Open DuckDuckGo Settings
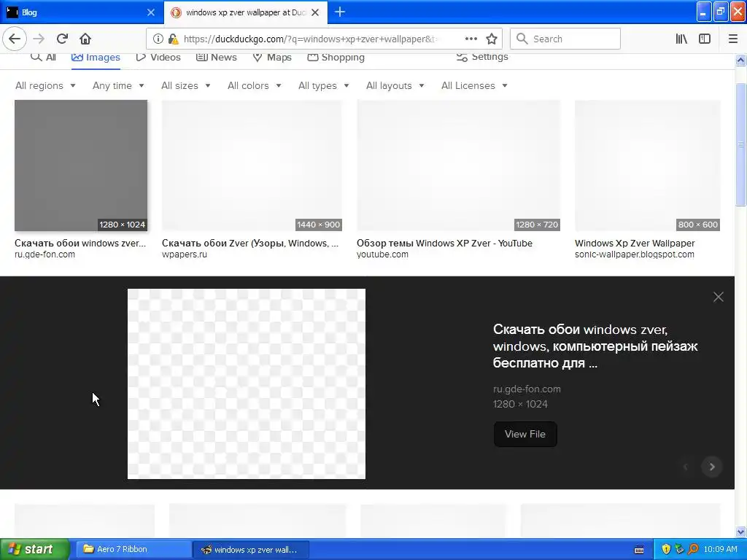Image resolution: width=747 pixels, height=560 pixels. (x=482, y=57)
